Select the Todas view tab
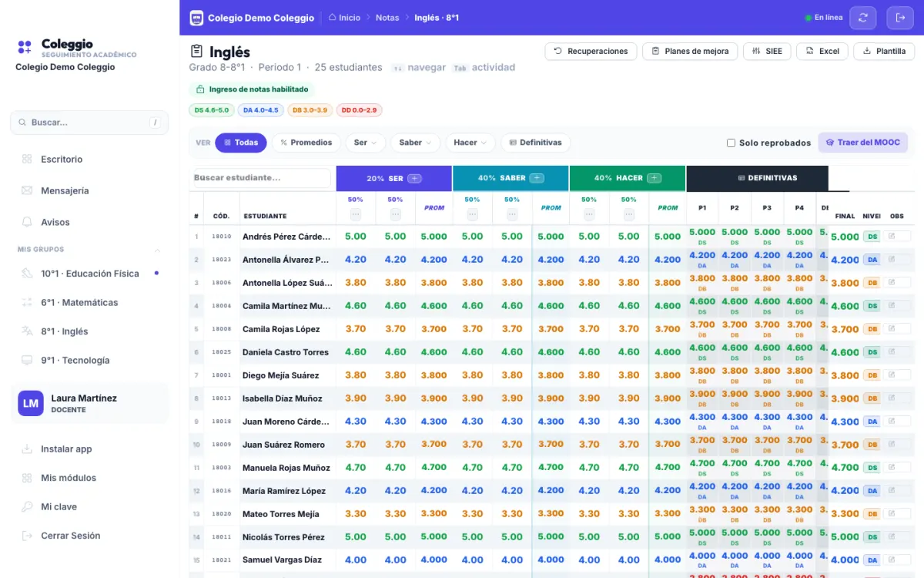This screenshot has width=924, height=578. pos(241,143)
